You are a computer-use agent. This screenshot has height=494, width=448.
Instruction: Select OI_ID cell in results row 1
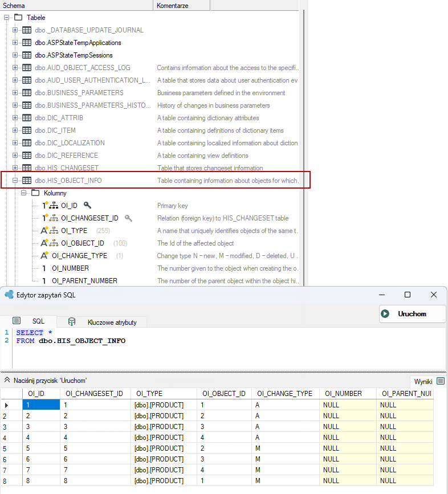click(41, 405)
